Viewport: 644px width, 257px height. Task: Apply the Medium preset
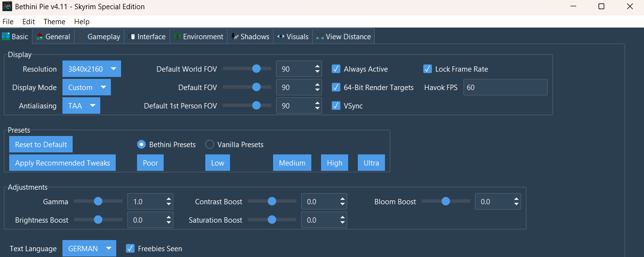(292, 163)
